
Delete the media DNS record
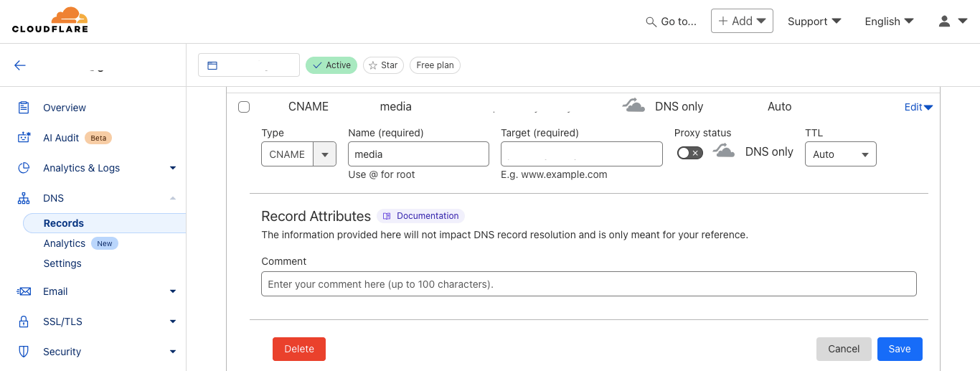click(299, 349)
